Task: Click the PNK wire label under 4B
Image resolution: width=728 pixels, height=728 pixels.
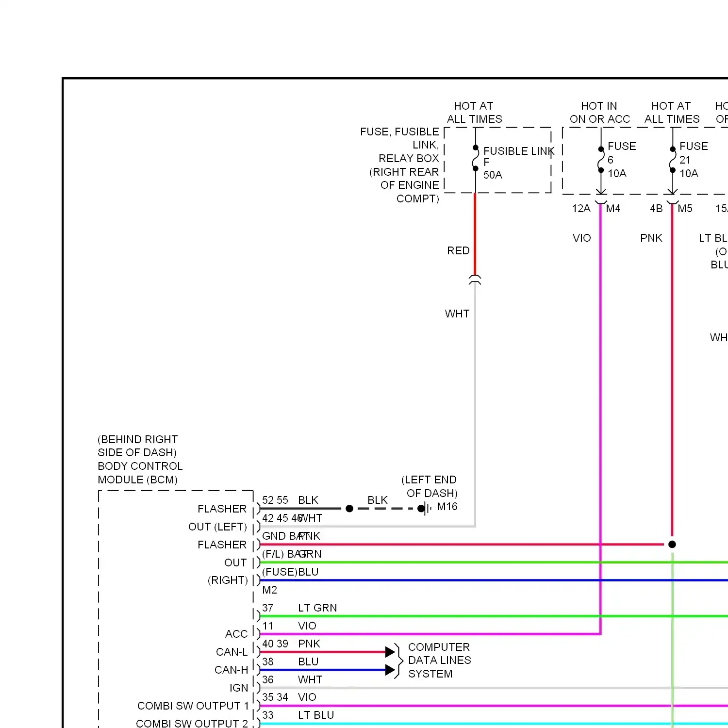Action: point(651,238)
